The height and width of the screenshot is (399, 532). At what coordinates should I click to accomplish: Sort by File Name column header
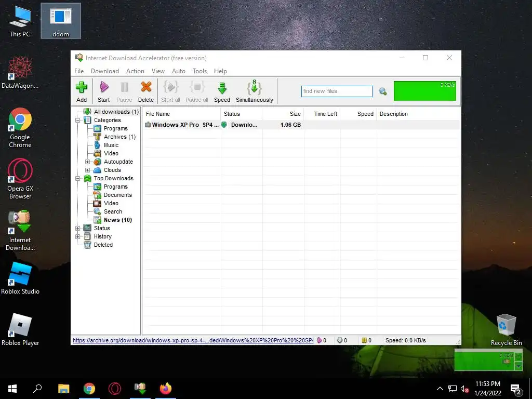[x=181, y=114]
